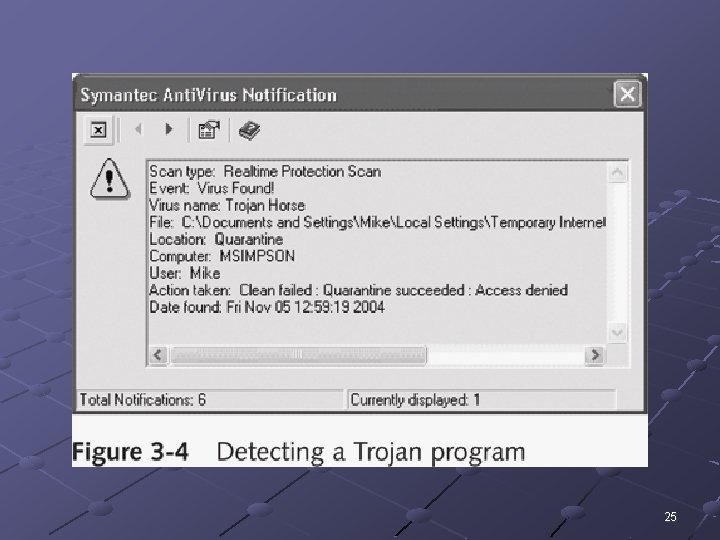This screenshot has height=540, width=720.
Task: Click the vertical scrollbar down arrow
Action: (x=618, y=332)
